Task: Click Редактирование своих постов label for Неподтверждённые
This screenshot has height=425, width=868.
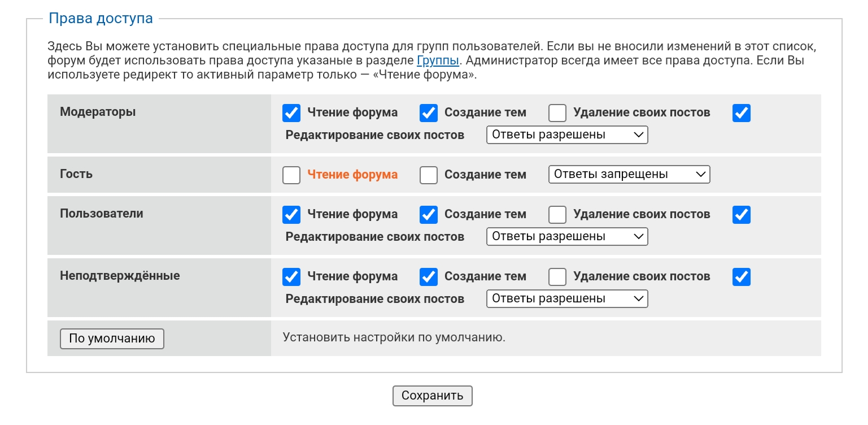Action: tap(375, 299)
